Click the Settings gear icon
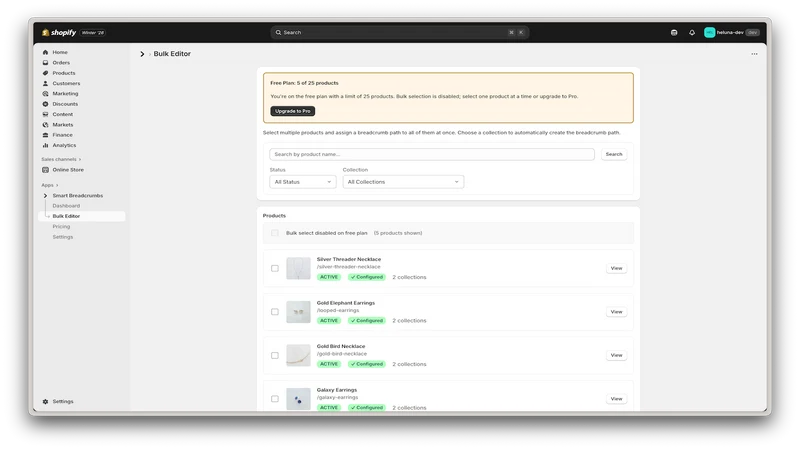Image resolution: width=800 pixels, height=450 pixels. click(x=45, y=402)
